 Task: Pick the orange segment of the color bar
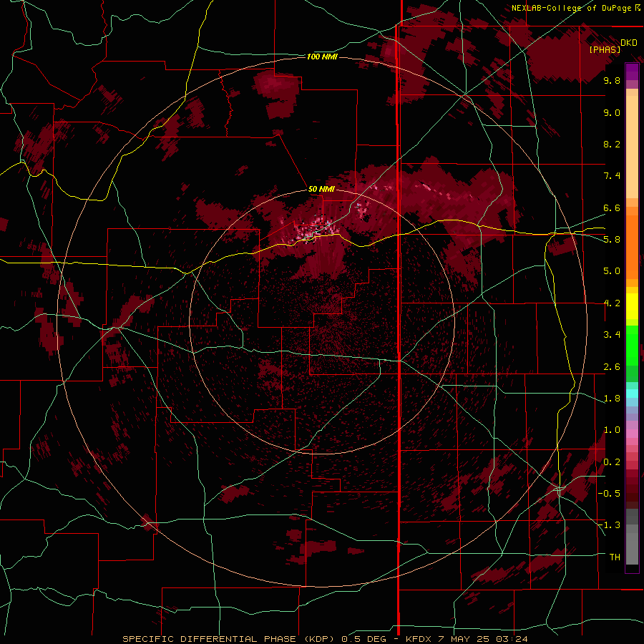coord(632,246)
